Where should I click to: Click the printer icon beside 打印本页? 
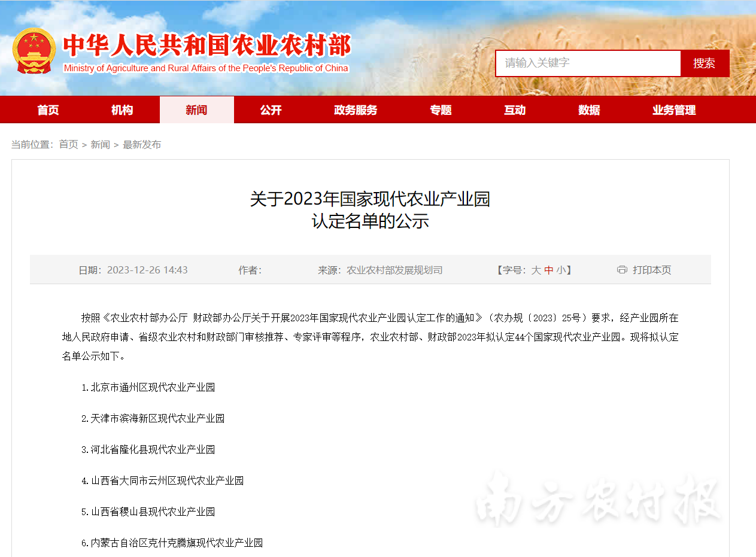click(x=622, y=270)
